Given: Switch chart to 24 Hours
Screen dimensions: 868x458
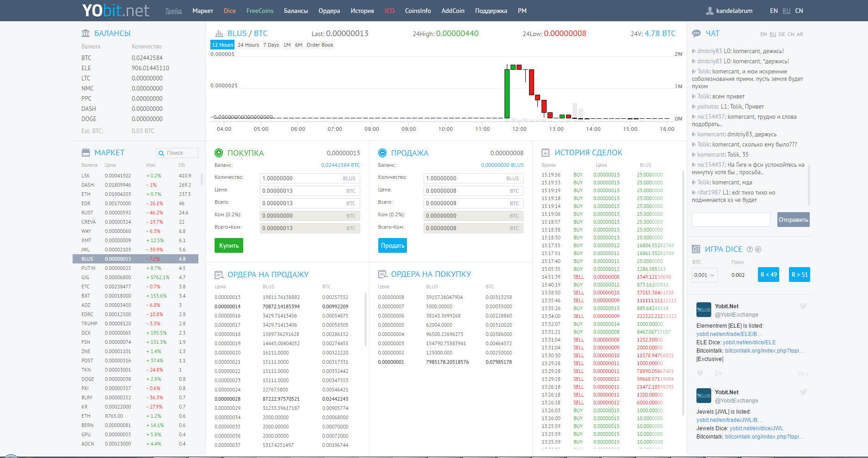Looking at the screenshot, I should 248,45.
